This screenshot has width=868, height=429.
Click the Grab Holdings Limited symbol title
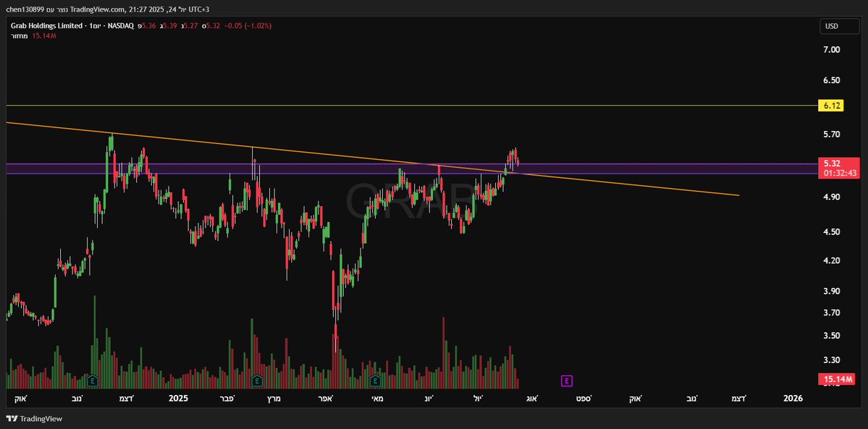click(46, 26)
